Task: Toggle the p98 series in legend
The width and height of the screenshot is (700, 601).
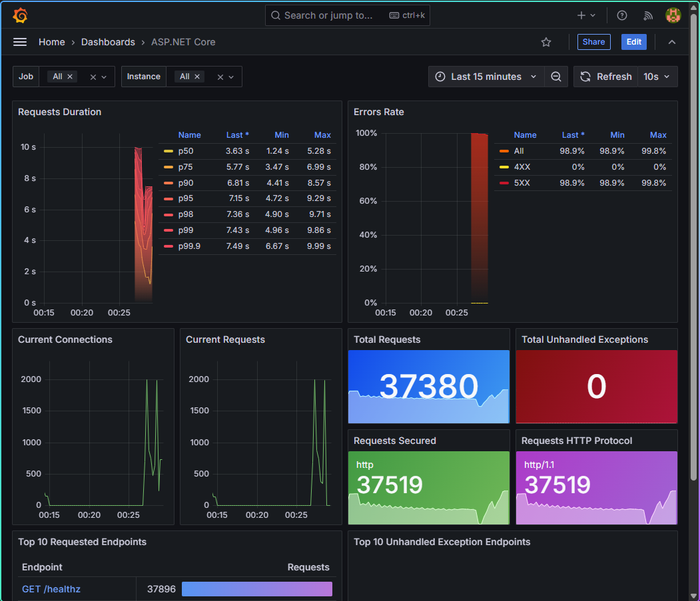Action: [186, 214]
